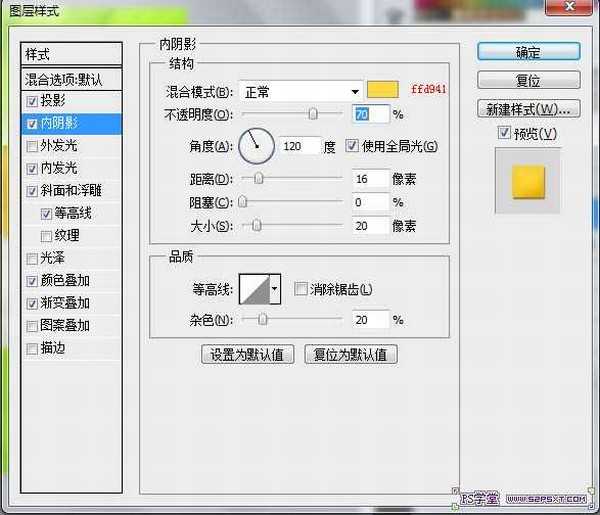Viewport: 600px width, 515px height.
Task: Click the 距离 distance slider handle
Action: [x=259, y=178]
